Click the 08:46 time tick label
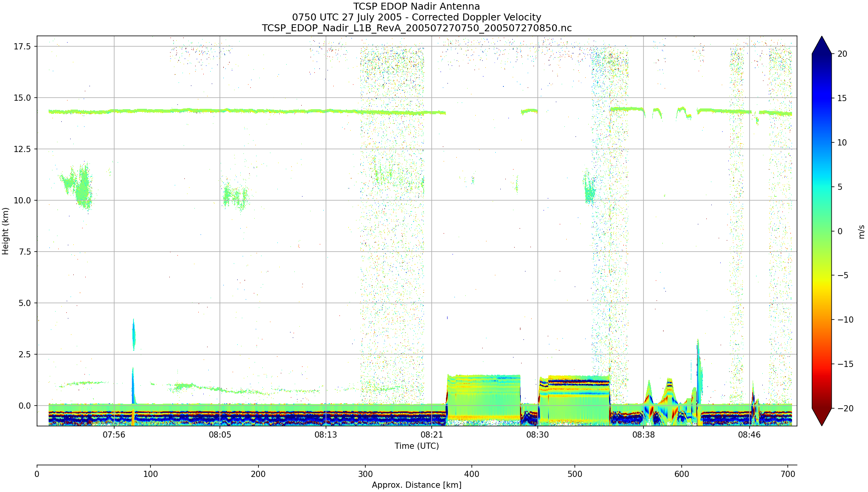 coord(749,435)
